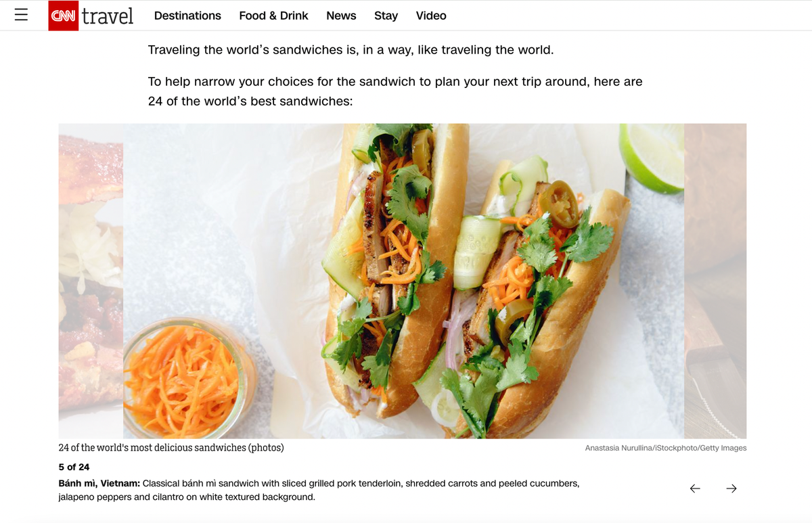Viewport: 812px width, 523px height.
Task: Go to the previous slide arrow
Action: (695, 488)
